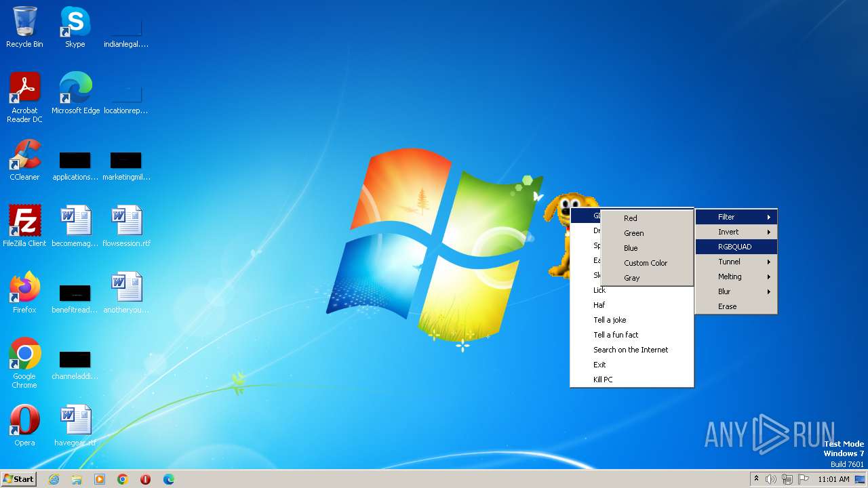Select the flowsession.rtf document icon

pyautogui.click(x=126, y=226)
